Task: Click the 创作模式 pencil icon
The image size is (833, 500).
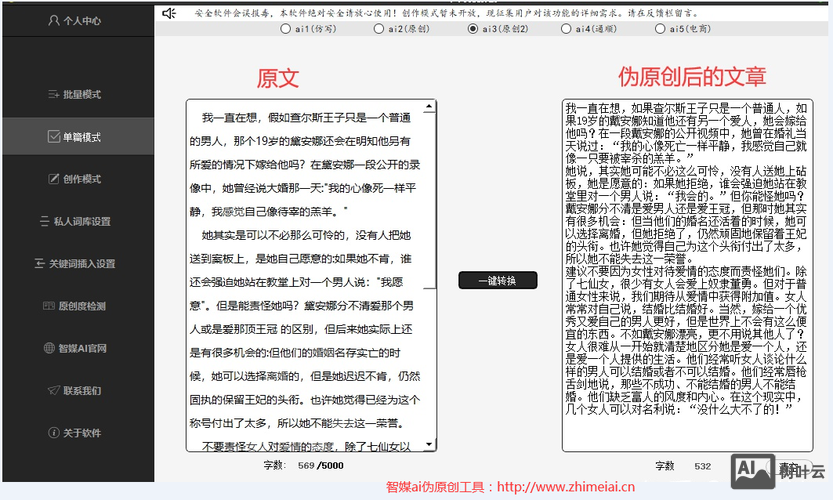Action: pos(55,179)
